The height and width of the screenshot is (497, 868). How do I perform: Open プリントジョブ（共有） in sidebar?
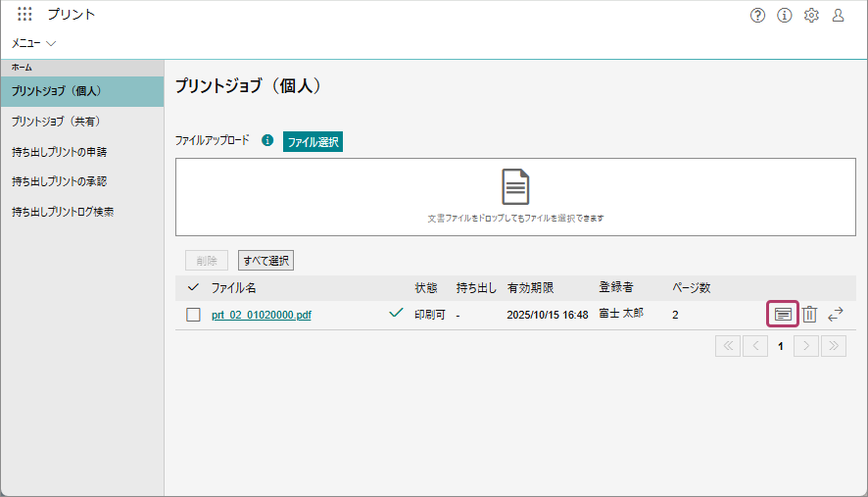pyautogui.click(x=82, y=122)
